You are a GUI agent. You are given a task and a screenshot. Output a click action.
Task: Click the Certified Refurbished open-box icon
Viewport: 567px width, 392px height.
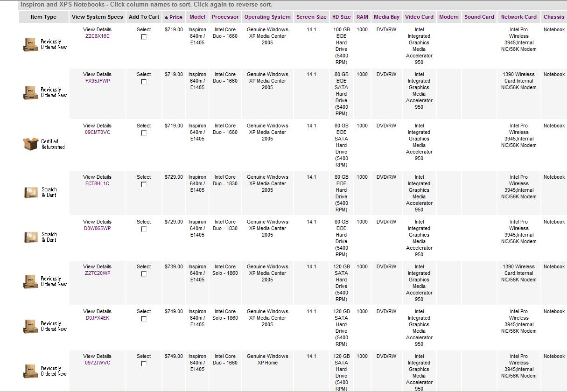(x=31, y=144)
